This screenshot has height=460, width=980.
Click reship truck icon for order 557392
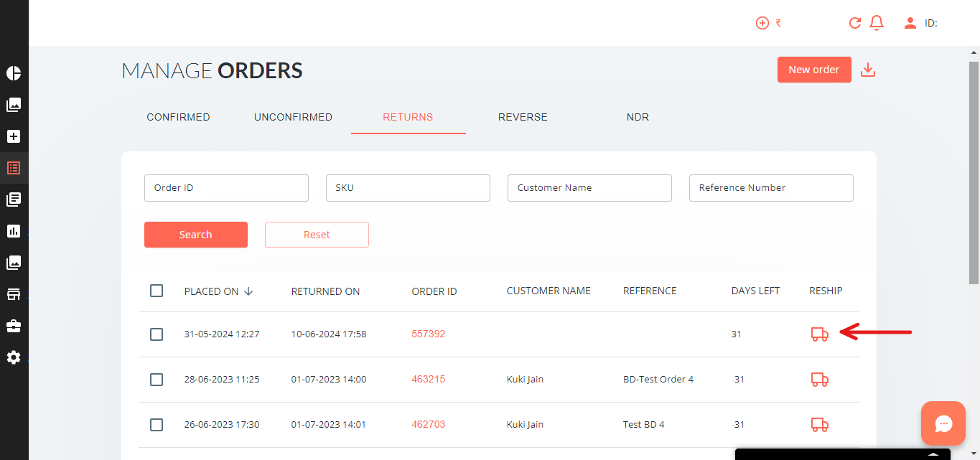[x=819, y=334]
